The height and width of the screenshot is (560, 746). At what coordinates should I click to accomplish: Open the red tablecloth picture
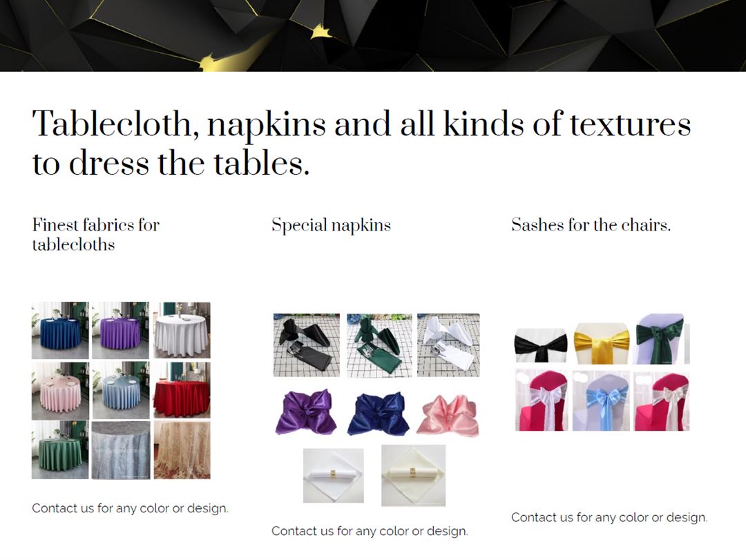(182, 390)
